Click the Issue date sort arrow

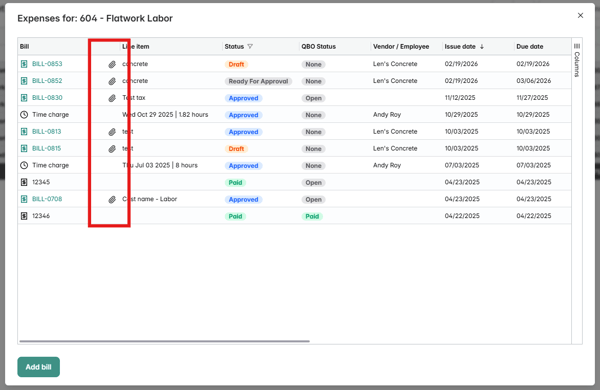pyautogui.click(x=482, y=46)
